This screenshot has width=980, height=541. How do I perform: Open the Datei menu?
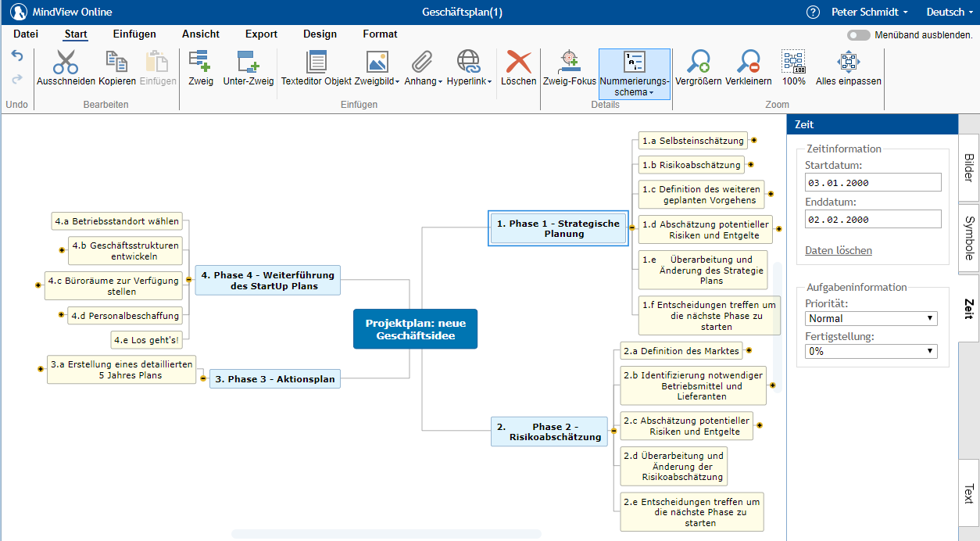pyautogui.click(x=26, y=34)
